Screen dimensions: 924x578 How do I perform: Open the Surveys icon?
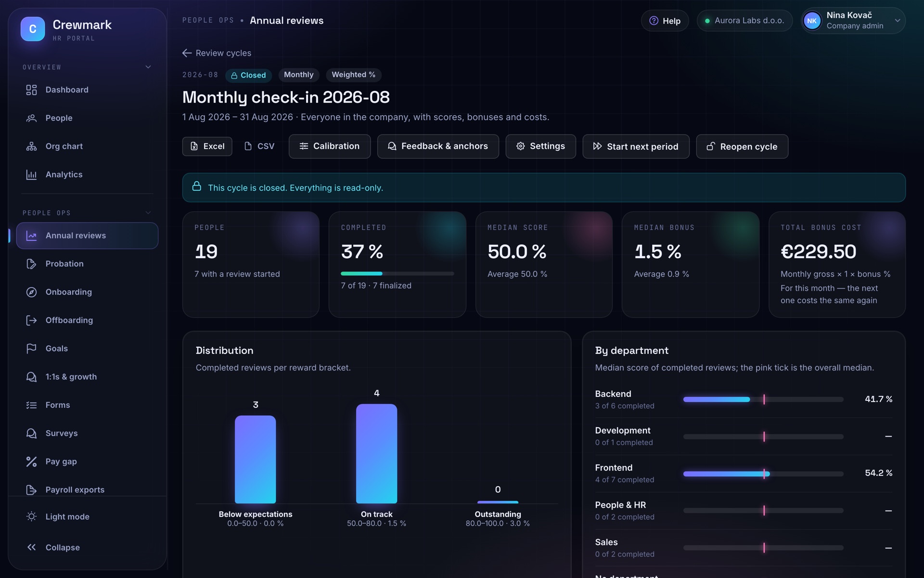tap(31, 433)
